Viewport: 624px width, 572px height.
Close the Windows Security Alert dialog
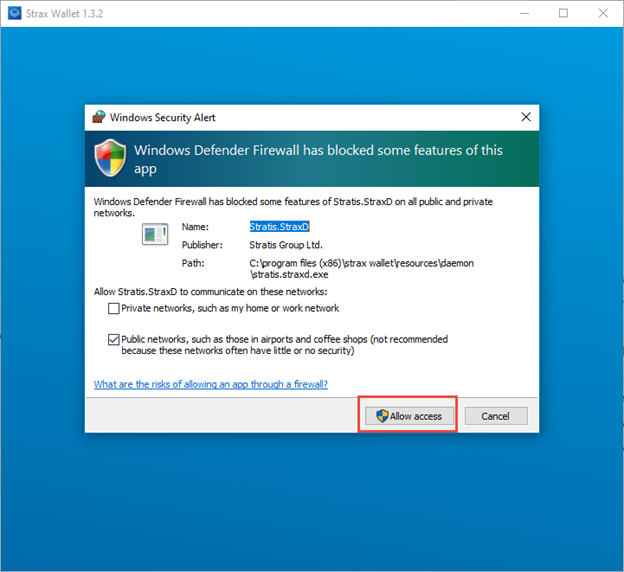526,117
